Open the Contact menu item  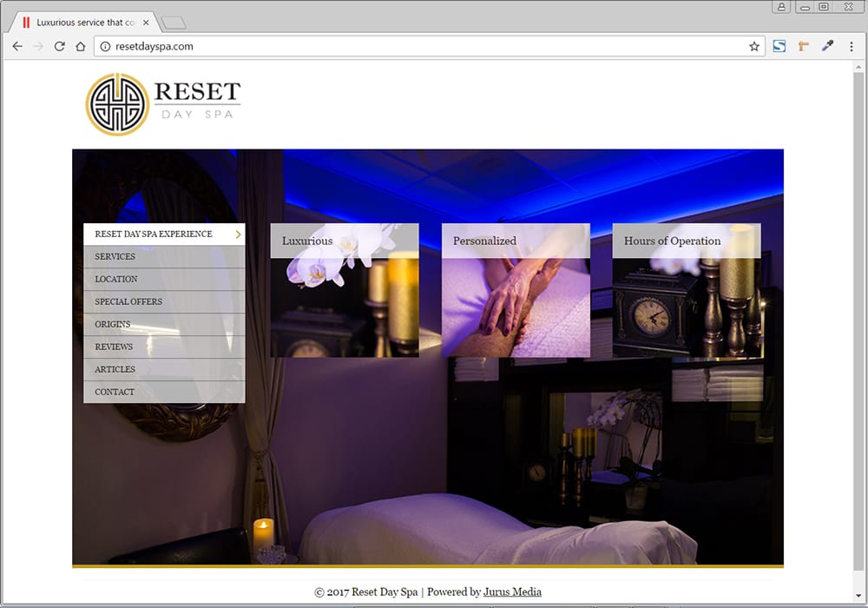[x=164, y=392]
